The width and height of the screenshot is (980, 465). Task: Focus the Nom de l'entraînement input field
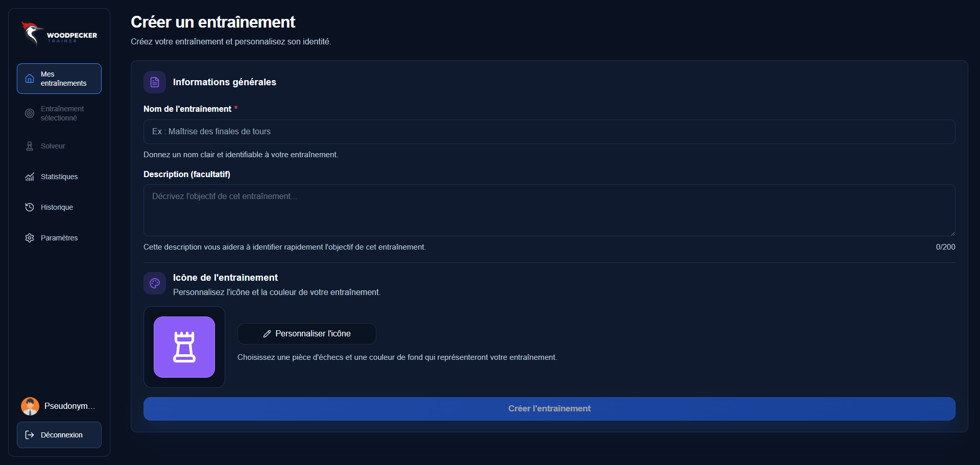pos(549,132)
